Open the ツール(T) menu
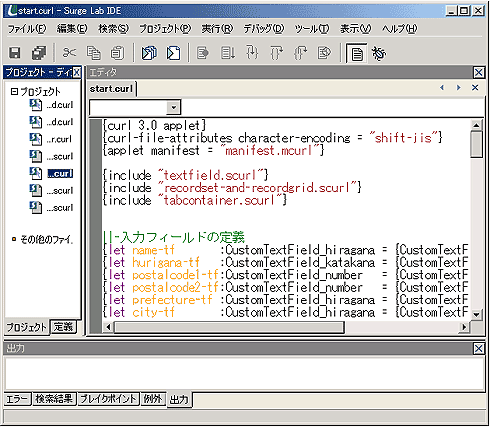 pyautogui.click(x=312, y=29)
